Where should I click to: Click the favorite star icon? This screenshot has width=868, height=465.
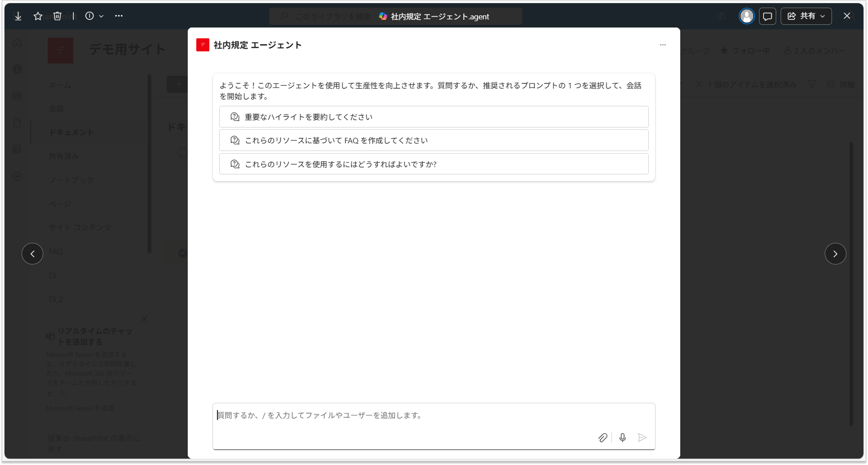[x=38, y=16]
